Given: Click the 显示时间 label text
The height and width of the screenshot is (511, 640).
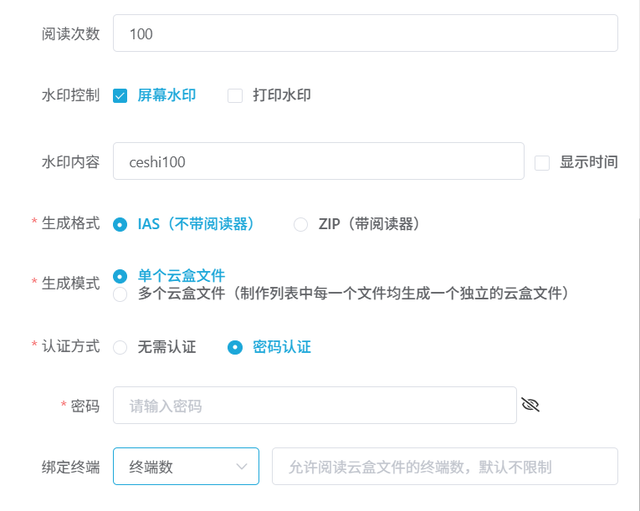Looking at the screenshot, I should [588, 162].
